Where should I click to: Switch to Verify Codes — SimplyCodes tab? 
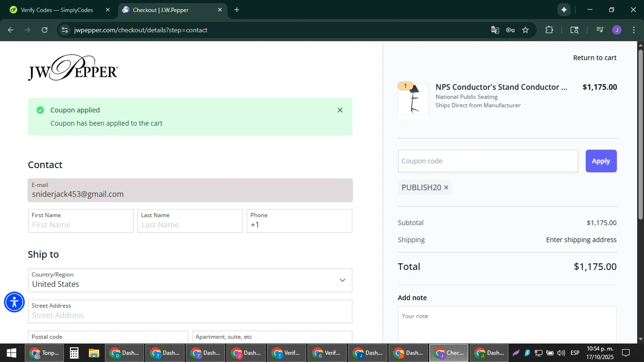coord(57,10)
